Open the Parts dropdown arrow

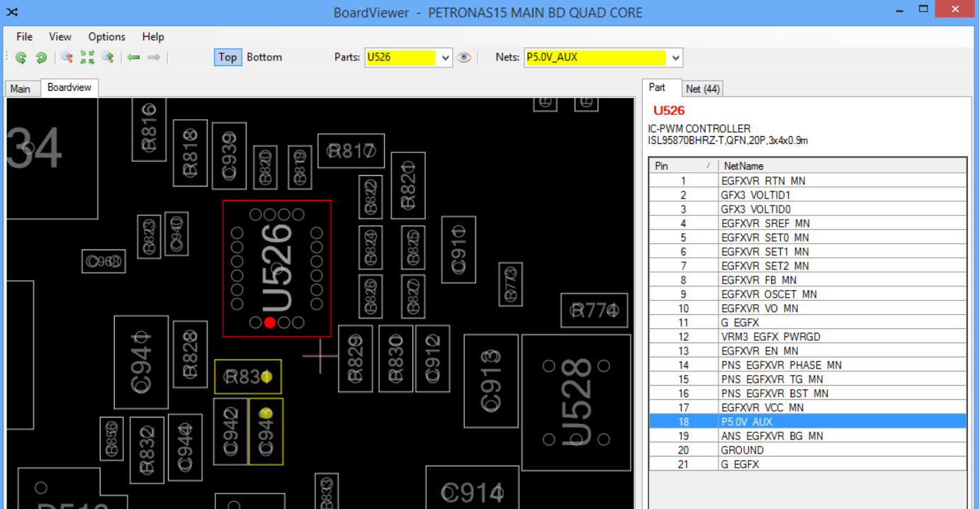pyautogui.click(x=445, y=58)
